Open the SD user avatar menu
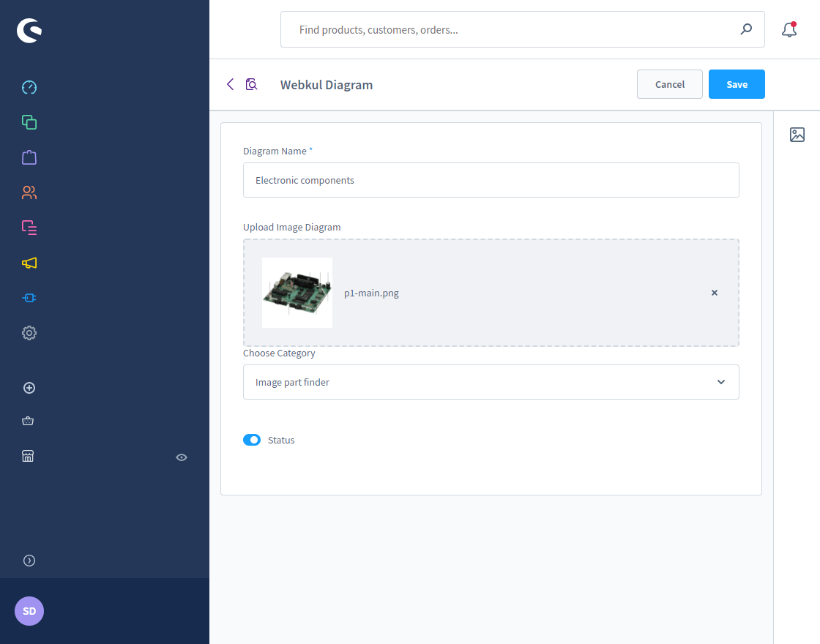Image resolution: width=820 pixels, height=644 pixels. pyautogui.click(x=29, y=611)
